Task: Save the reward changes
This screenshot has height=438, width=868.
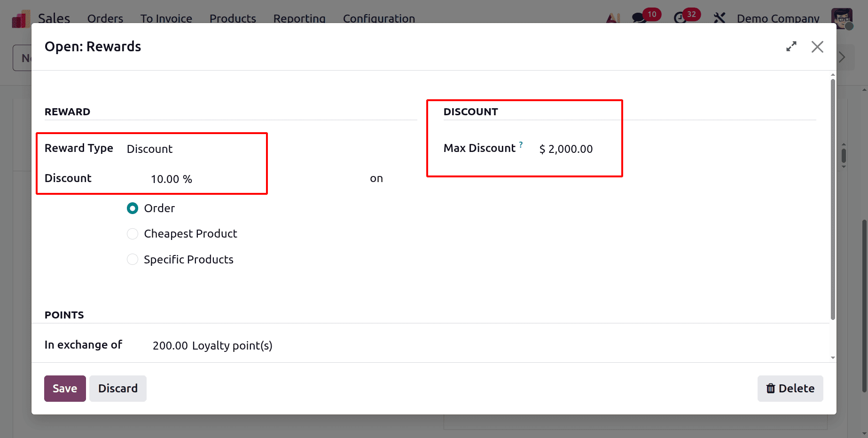Action: tap(64, 388)
